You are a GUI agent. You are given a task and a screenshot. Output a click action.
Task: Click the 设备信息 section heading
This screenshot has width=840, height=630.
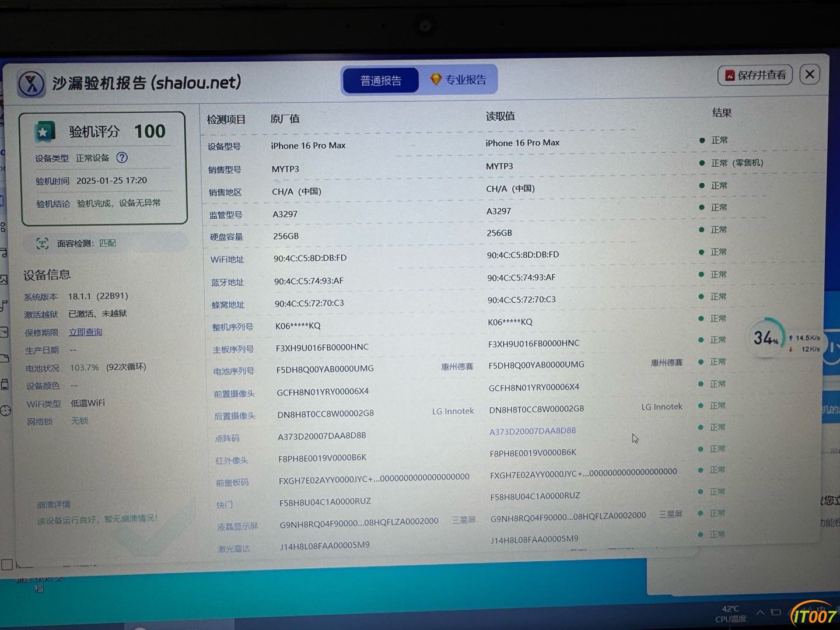(47, 275)
